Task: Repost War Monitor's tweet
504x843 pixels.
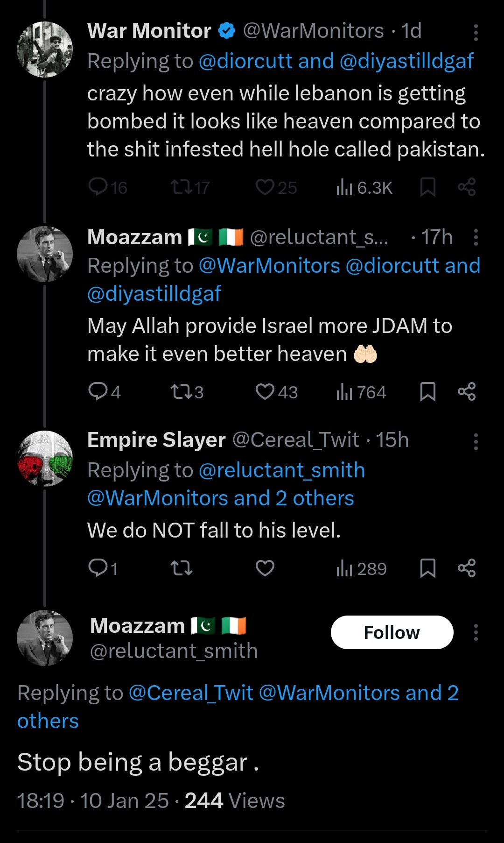Action: (x=181, y=187)
